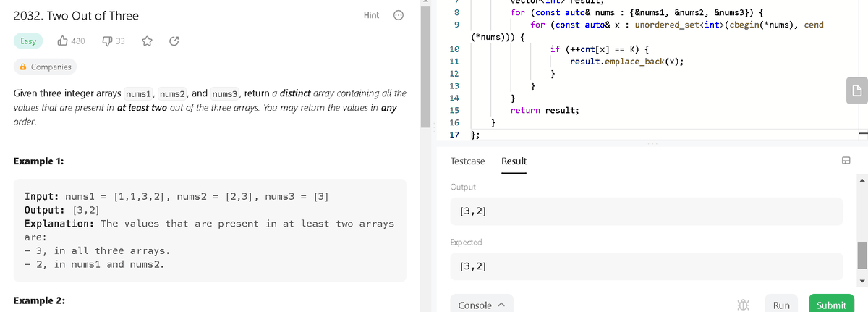The width and height of the screenshot is (868, 312).
Task: Click the Explanation text in Example 1
Action: [x=209, y=230]
